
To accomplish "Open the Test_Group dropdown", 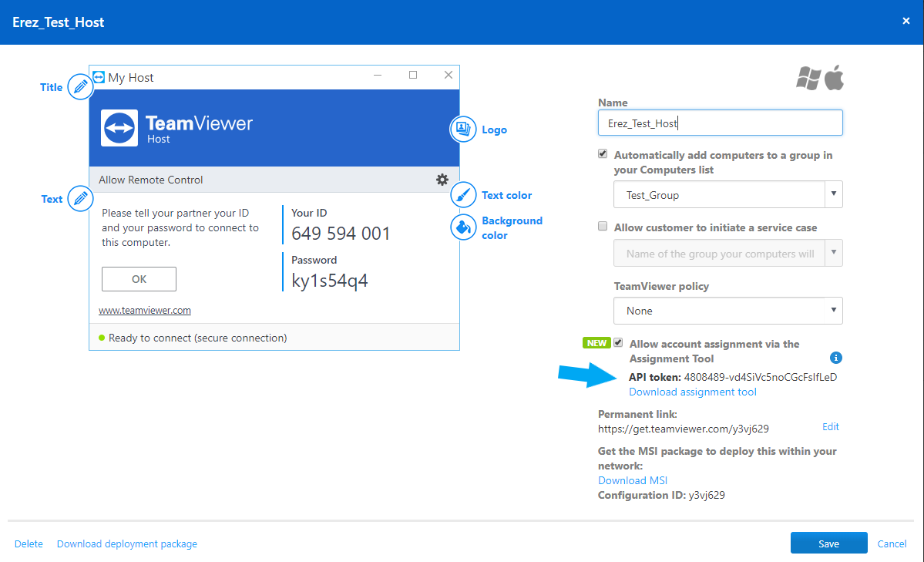I will (x=833, y=194).
